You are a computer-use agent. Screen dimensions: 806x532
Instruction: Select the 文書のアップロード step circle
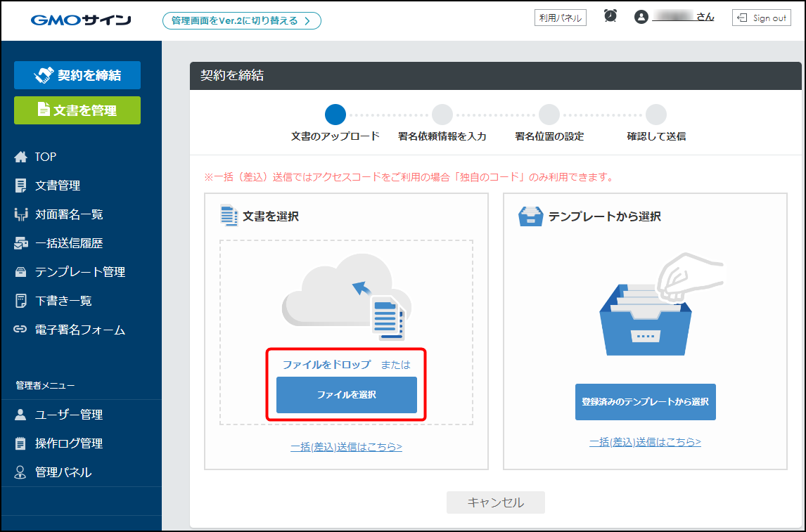(x=335, y=115)
